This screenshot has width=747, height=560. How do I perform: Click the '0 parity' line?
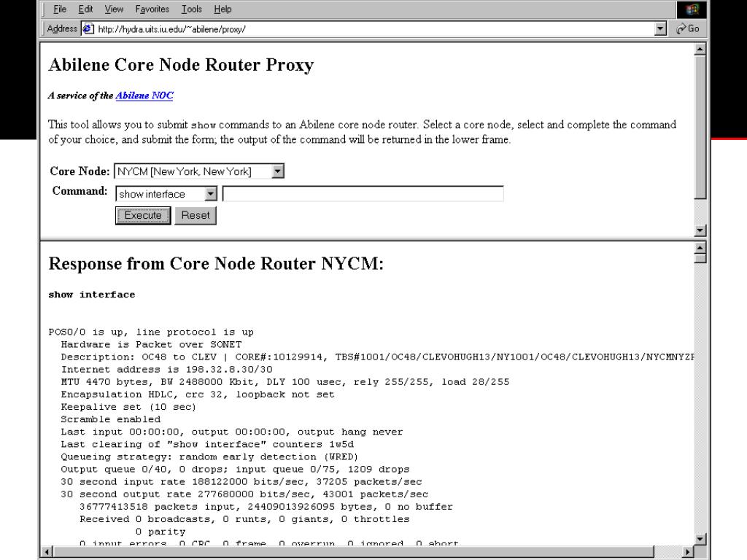(160, 532)
